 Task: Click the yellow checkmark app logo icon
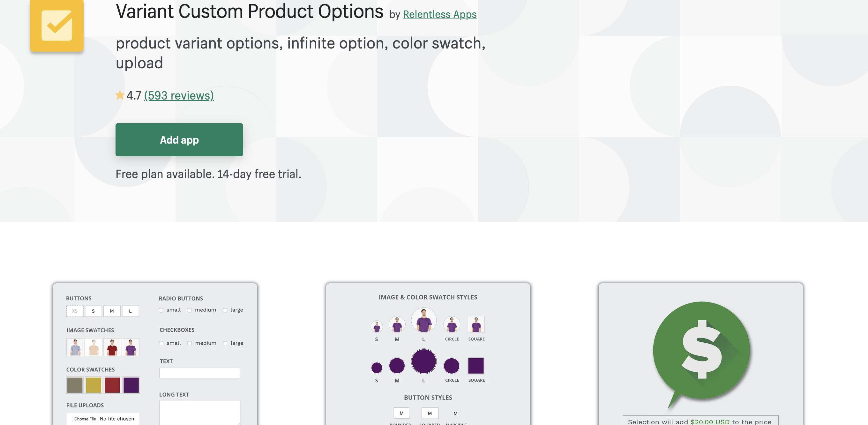(x=56, y=25)
